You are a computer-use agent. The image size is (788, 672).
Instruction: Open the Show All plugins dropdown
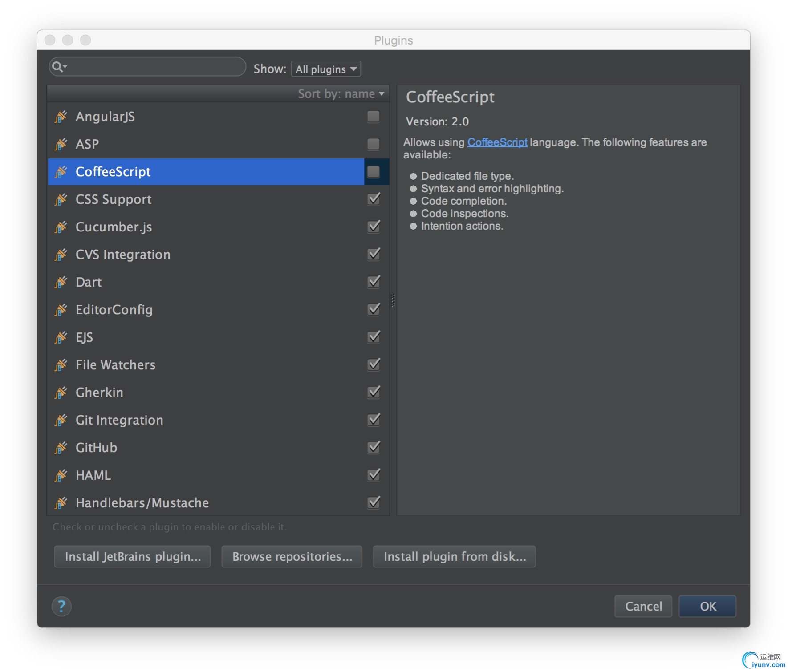click(326, 69)
